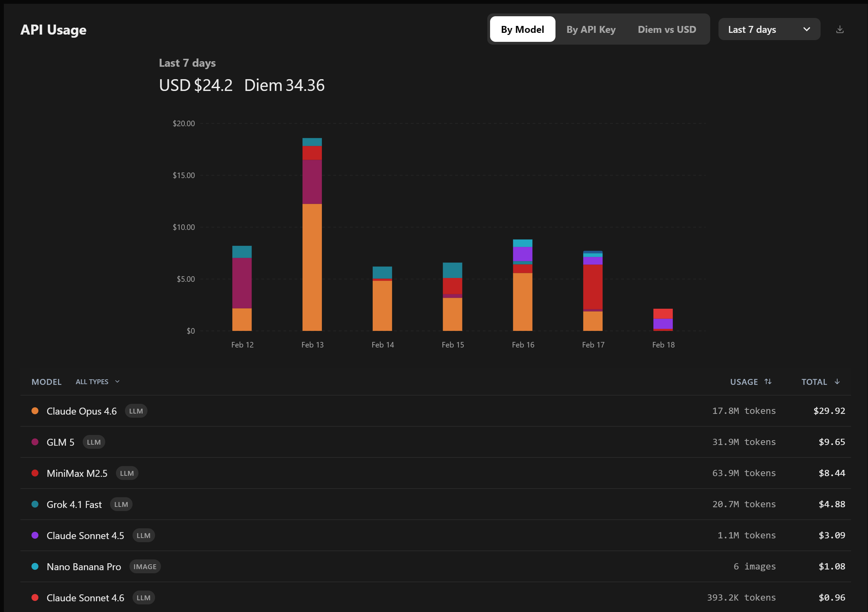868x612 pixels.
Task: Click the chevron beside All Types
Action: (117, 382)
